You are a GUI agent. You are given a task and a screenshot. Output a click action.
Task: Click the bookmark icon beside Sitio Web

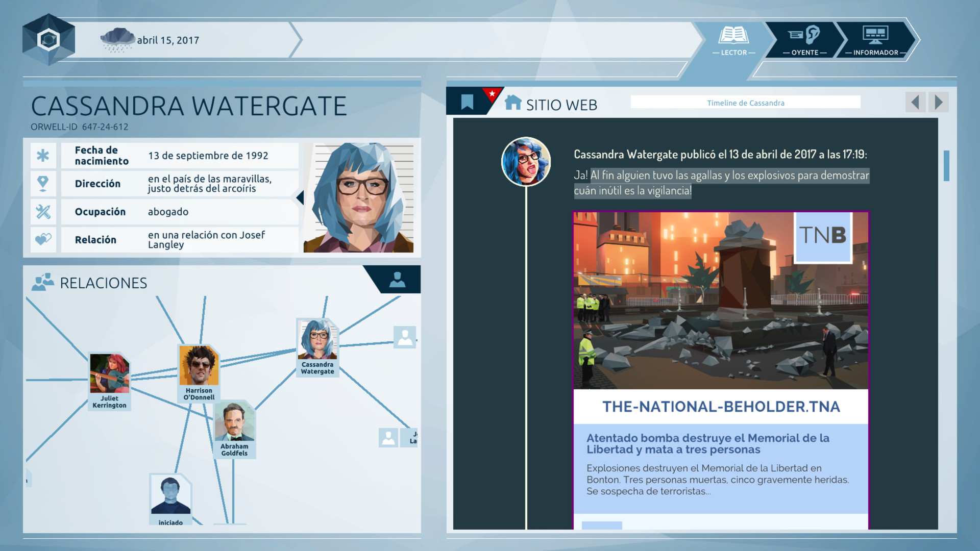tap(467, 102)
